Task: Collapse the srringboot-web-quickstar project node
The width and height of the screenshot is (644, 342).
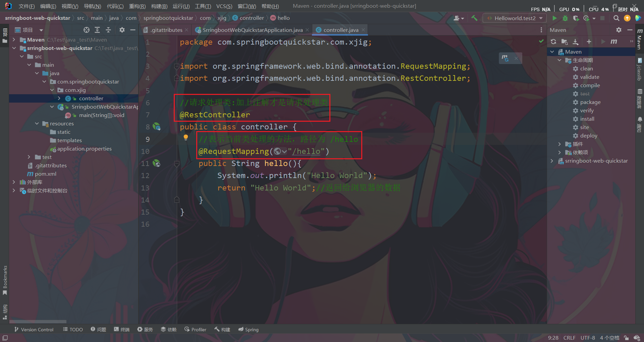Action: click(14, 48)
